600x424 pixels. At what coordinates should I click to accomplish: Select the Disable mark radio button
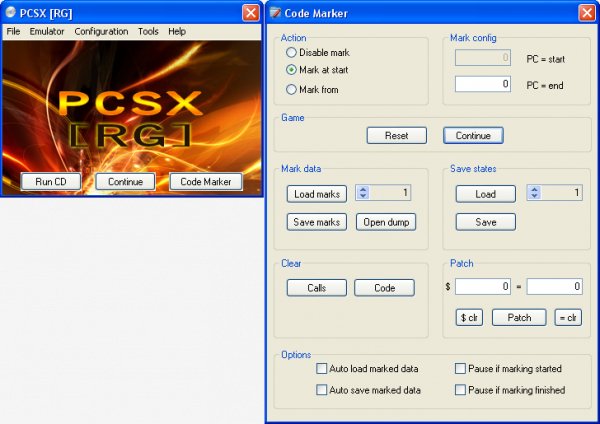click(x=291, y=52)
